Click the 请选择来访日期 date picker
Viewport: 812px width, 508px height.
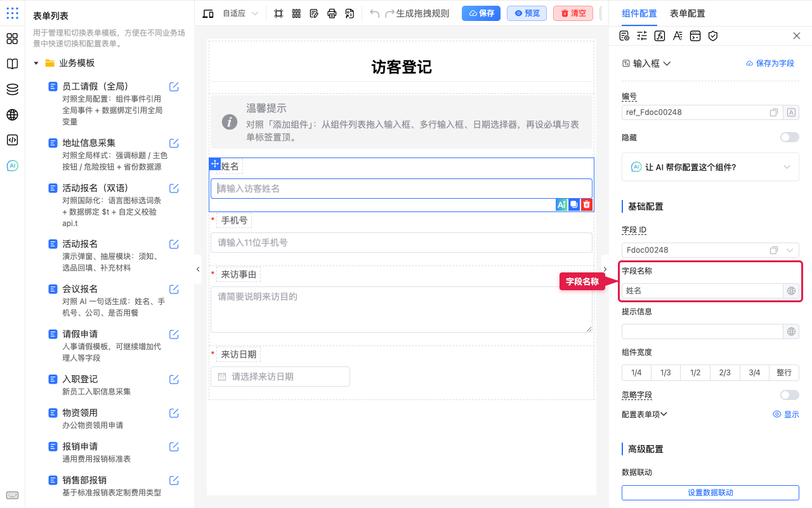point(280,377)
